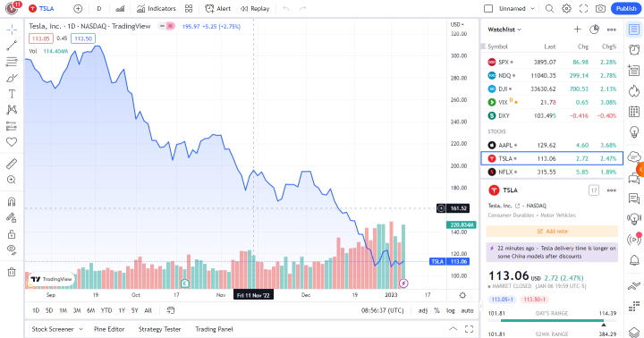Toggle log scale on the chart

[451, 310]
